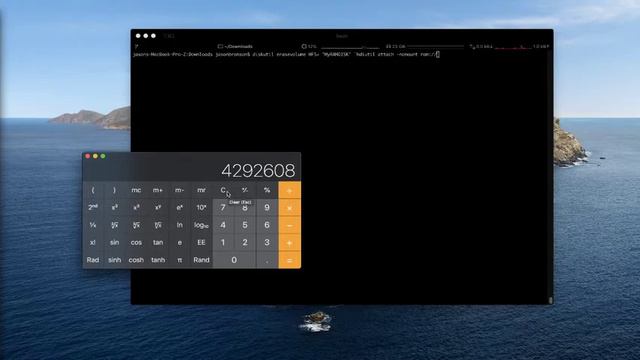640x360 pixels.
Task: Click the natural log ln key
Action: point(179,225)
